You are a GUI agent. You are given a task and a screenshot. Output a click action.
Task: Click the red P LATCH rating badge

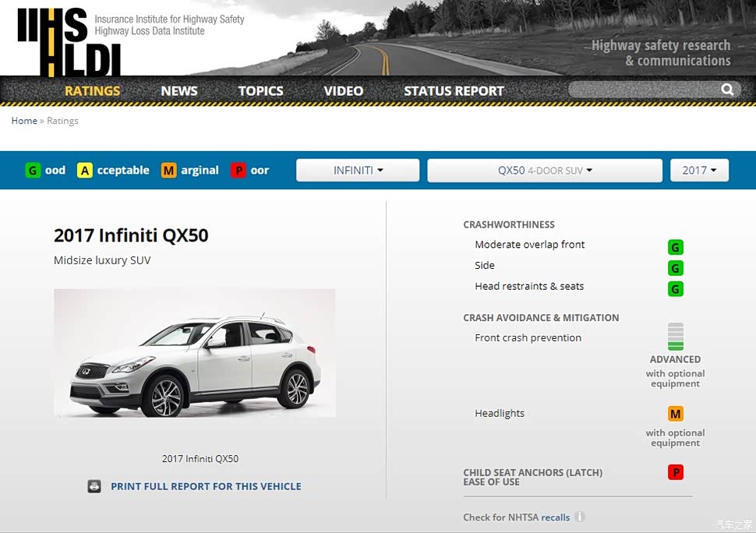675,472
